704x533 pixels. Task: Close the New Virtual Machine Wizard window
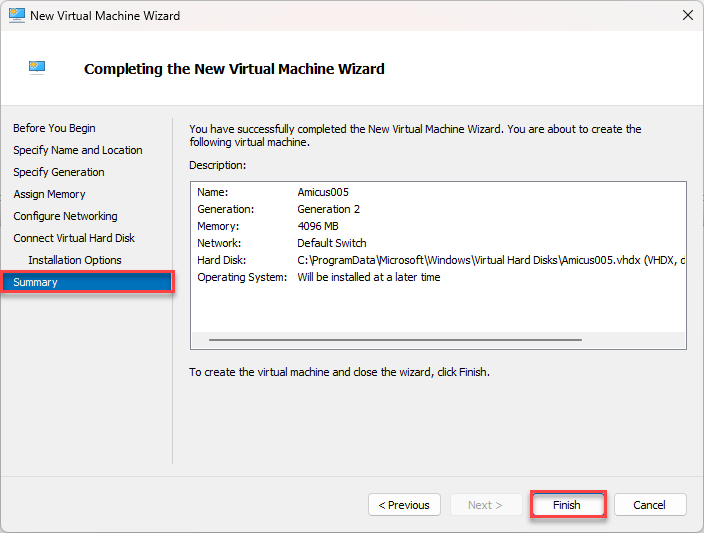pos(687,15)
